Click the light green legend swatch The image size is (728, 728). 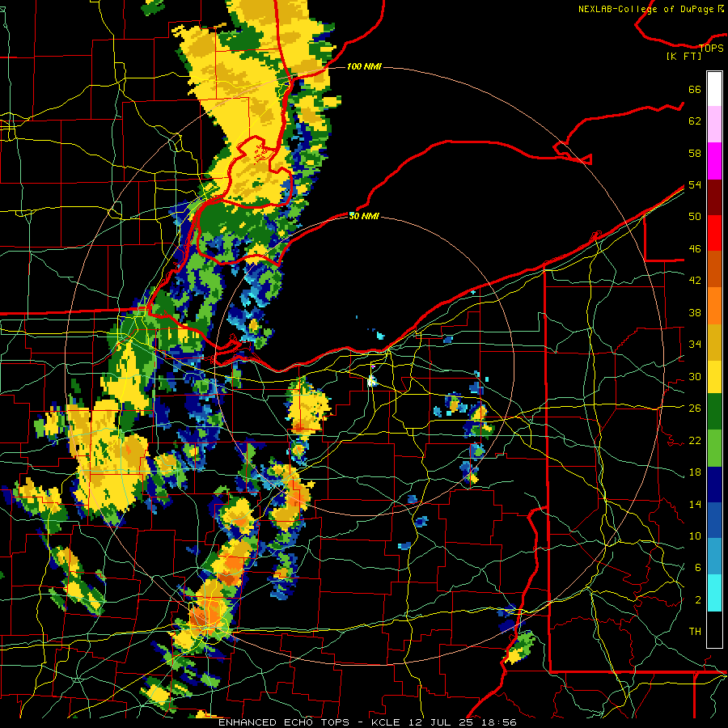coord(714,448)
